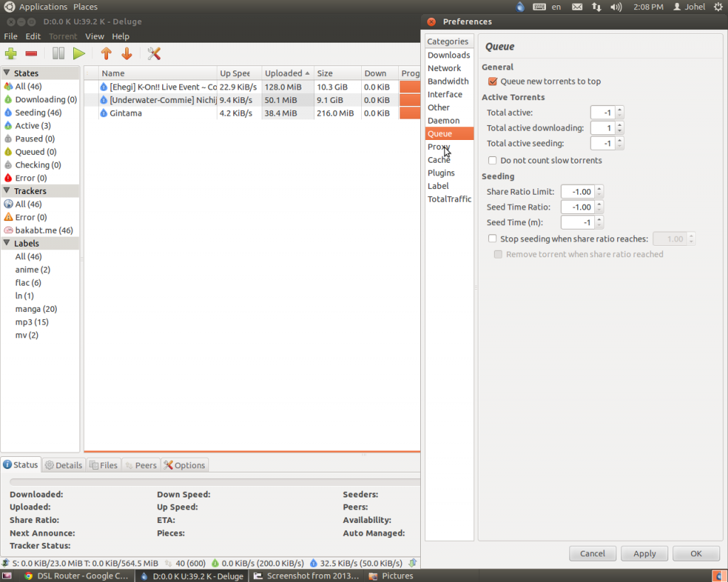Screen dimensions: 728x582
Task: Open the Torrent menu
Action: [x=63, y=36]
